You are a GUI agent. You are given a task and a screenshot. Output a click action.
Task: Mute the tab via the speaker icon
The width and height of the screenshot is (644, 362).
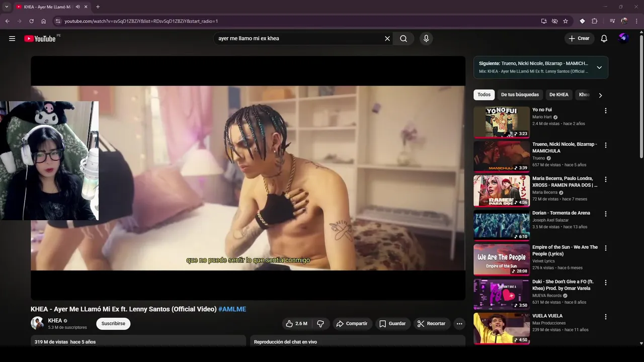[x=77, y=7]
